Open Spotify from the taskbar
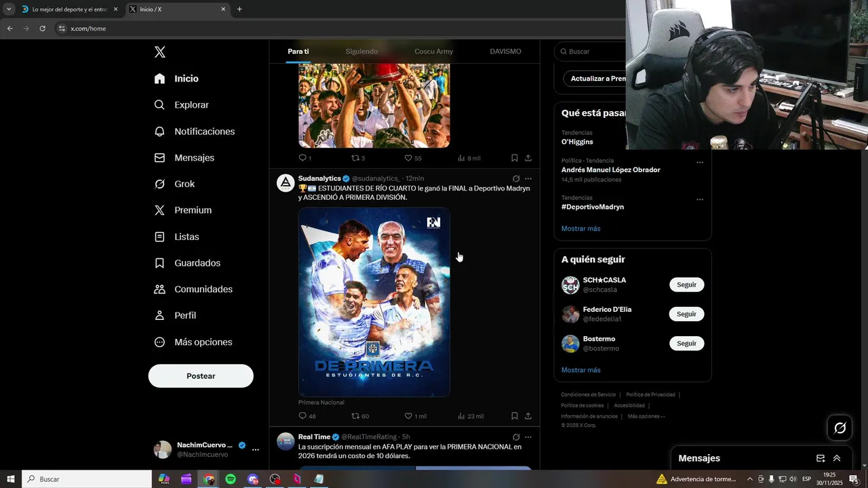This screenshot has height=488, width=868. tap(231, 479)
